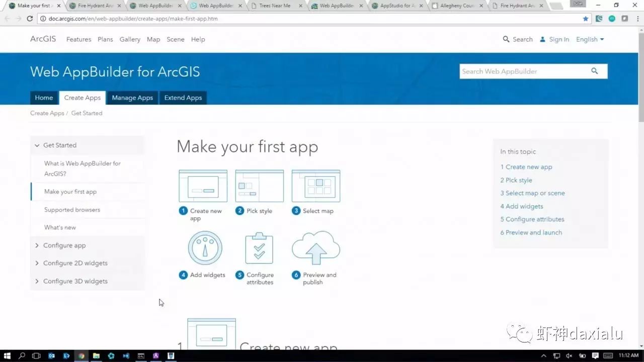Click the ArcGIS logo link
This screenshot has width=644, height=362.
click(43, 39)
